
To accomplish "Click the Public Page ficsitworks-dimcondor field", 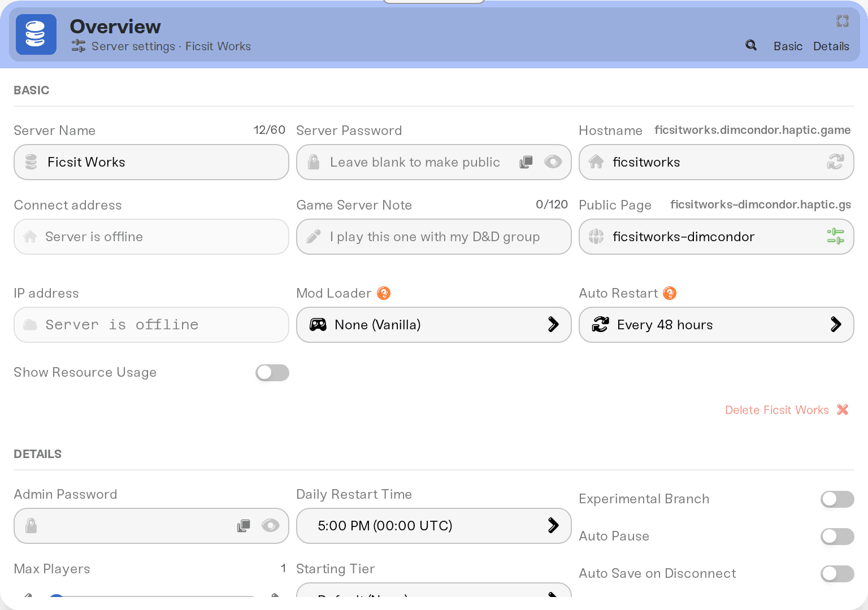I will coord(717,237).
